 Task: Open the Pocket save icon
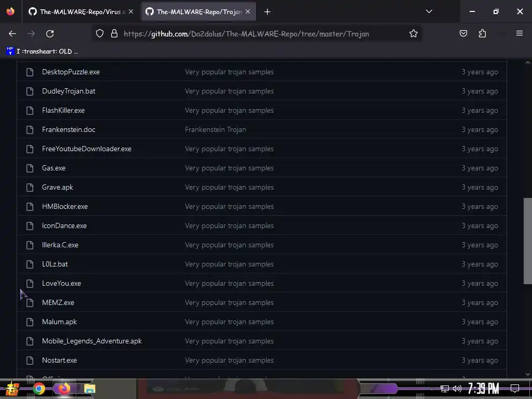[463, 34]
